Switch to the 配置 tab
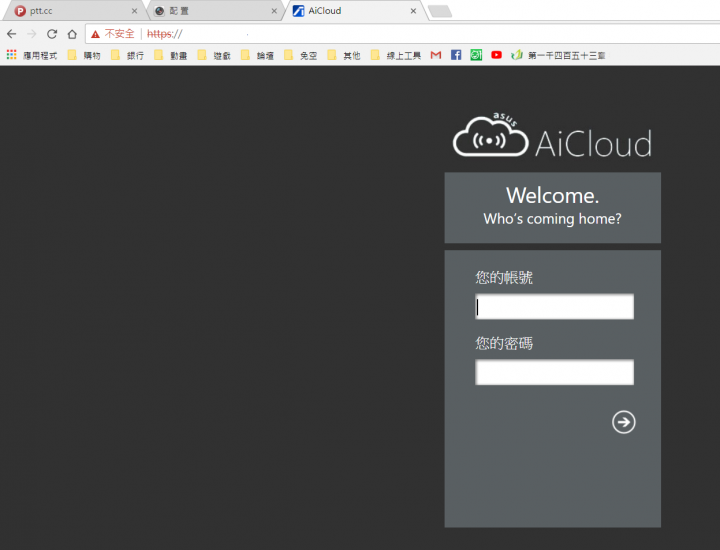 coord(214,11)
